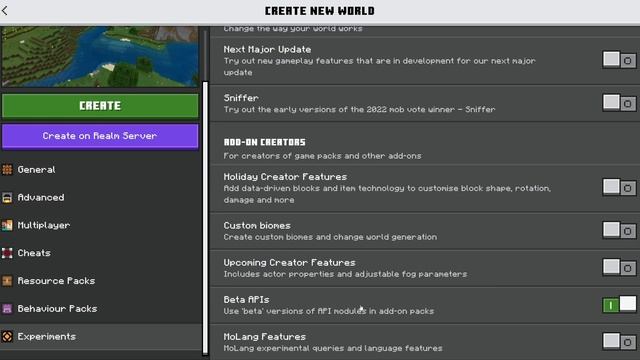This screenshot has width=640, height=360.
Task: Switch on Upcoming Creator Features
Action: pyautogui.click(x=619, y=267)
